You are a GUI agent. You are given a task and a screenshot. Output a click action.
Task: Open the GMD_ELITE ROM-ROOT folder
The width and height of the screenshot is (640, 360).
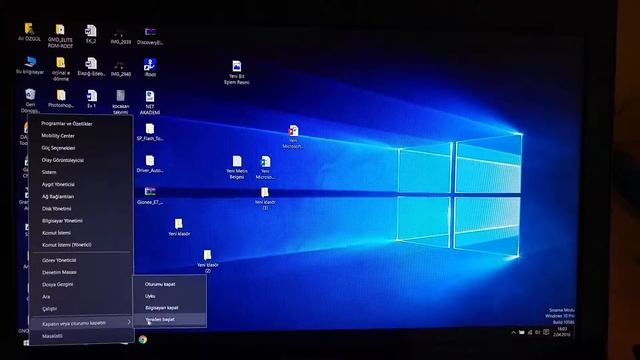tap(60, 36)
